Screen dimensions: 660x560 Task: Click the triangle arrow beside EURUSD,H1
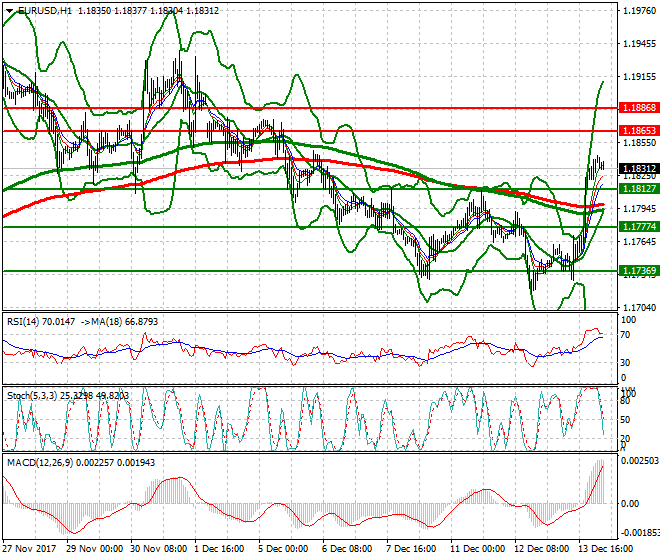tap(8, 9)
